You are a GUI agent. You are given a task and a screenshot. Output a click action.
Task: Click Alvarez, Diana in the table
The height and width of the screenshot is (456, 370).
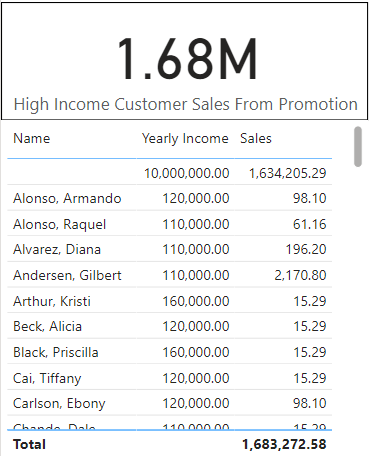tap(57, 249)
